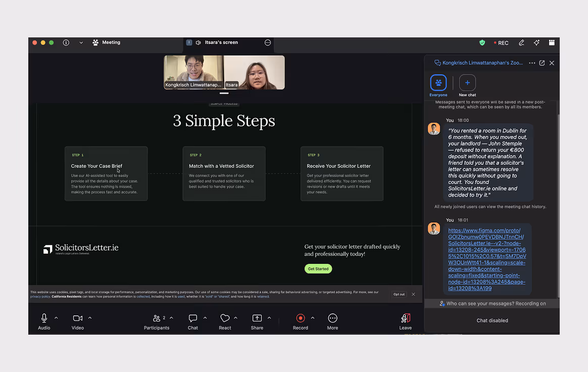Image resolution: width=588 pixels, height=372 pixels.
Task: Click the retained link in cookie banner
Action: click(263, 297)
